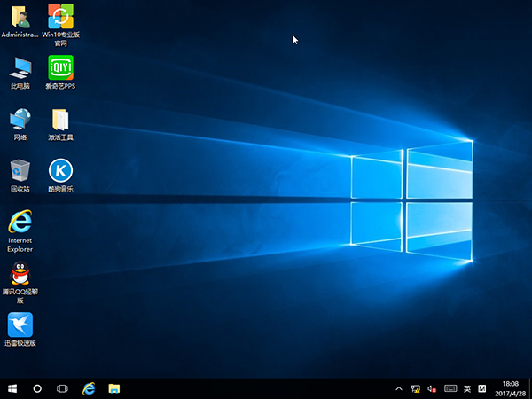Launch Internet Explorer pinned on taskbar
Viewport: 532px width, 399px height.
(89, 388)
